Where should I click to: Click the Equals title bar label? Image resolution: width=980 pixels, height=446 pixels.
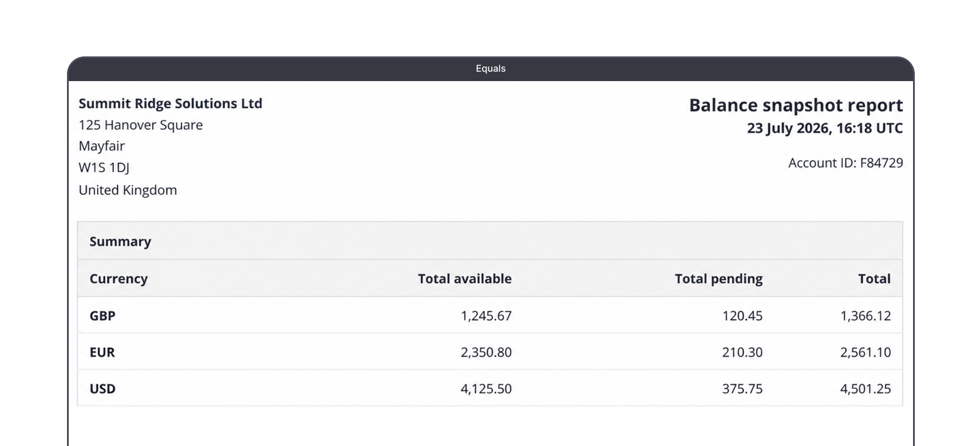(491, 69)
